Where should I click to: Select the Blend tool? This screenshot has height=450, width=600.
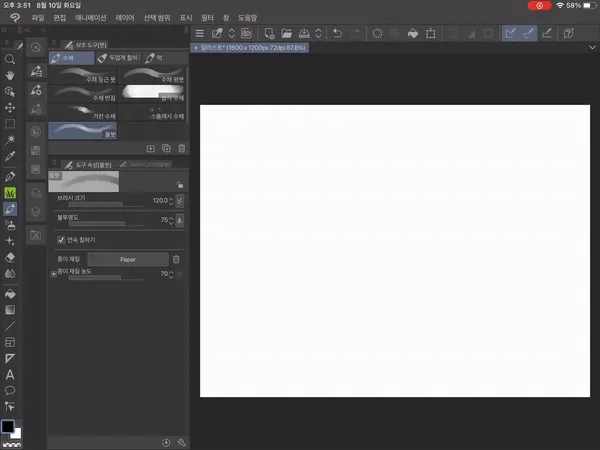[10, 273]
